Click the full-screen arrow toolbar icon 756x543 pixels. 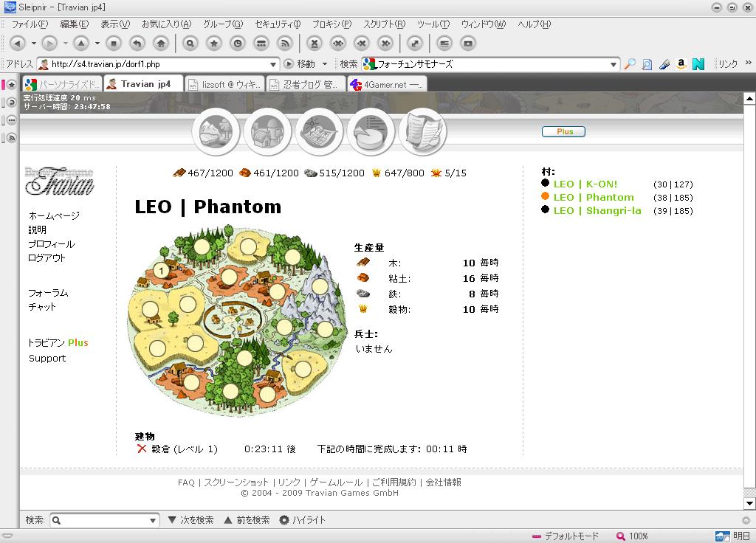click(x=415, y=44)
